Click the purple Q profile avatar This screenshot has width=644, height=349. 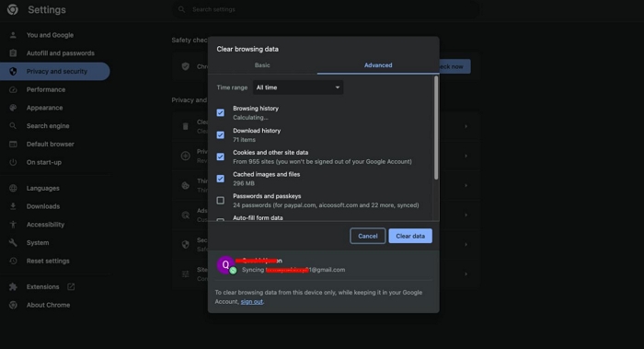[225, 265]
